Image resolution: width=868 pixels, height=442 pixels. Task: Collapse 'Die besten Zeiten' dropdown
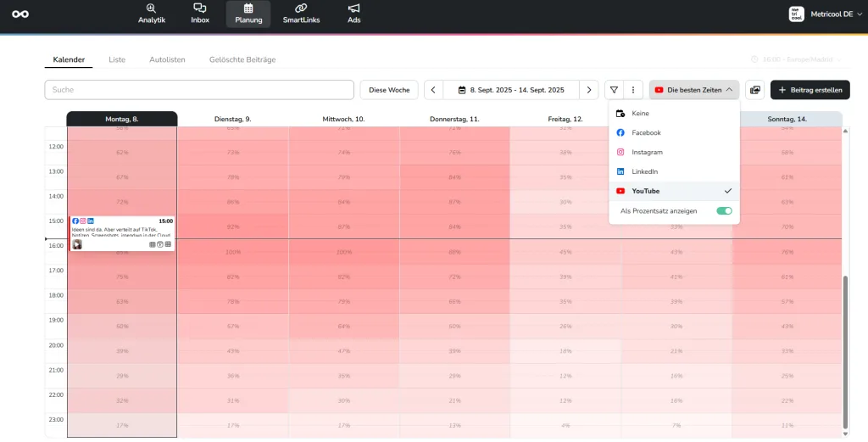(694, 90)
